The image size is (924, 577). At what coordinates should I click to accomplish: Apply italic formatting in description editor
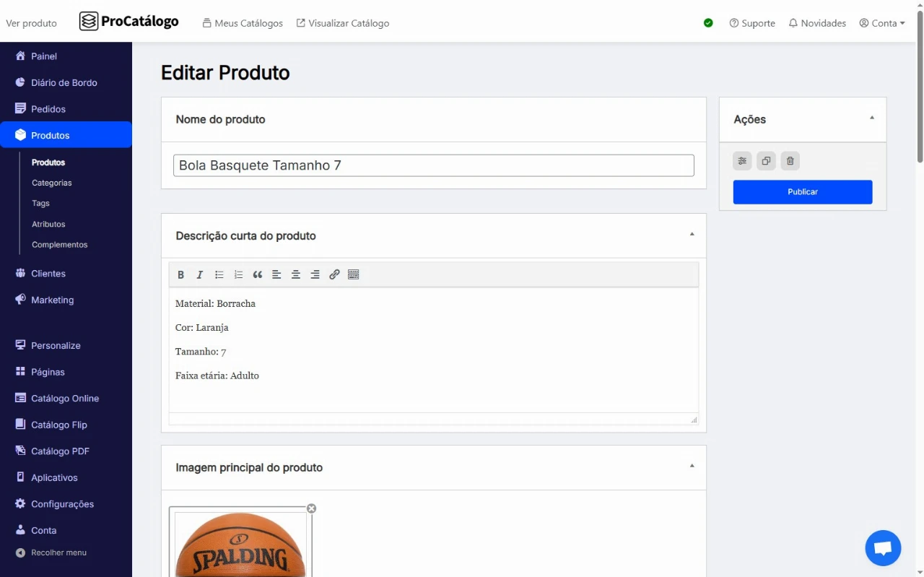coord(200,275)
